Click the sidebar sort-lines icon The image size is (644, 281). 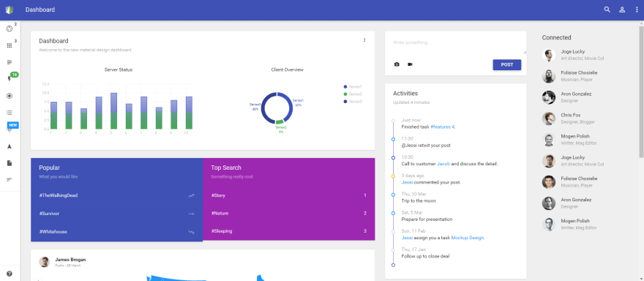tap(10, 179)
